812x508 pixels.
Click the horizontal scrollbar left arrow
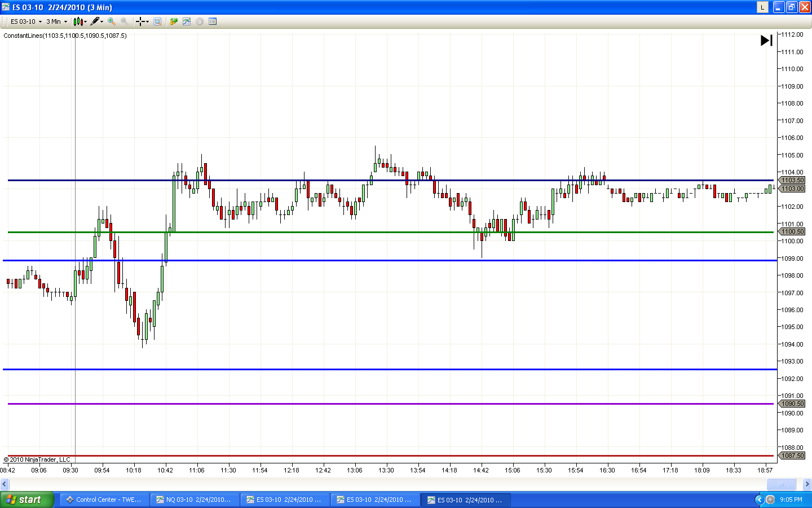(5, 484)
